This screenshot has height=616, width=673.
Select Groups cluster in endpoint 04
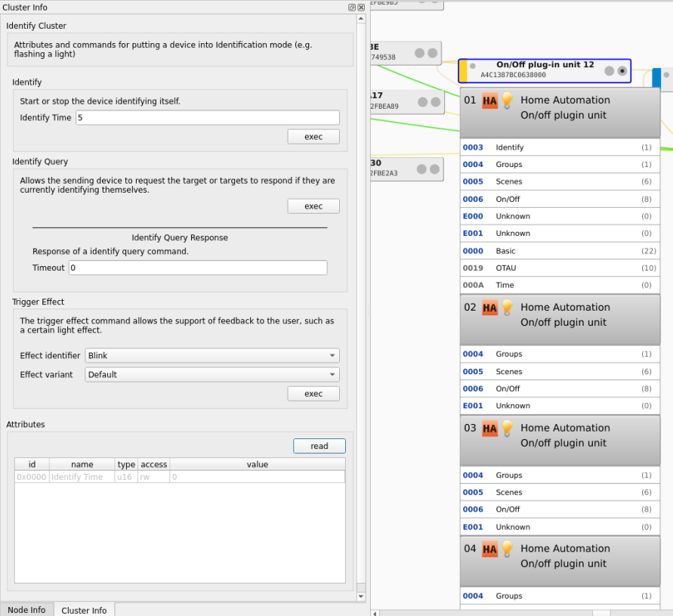point(560,596)
